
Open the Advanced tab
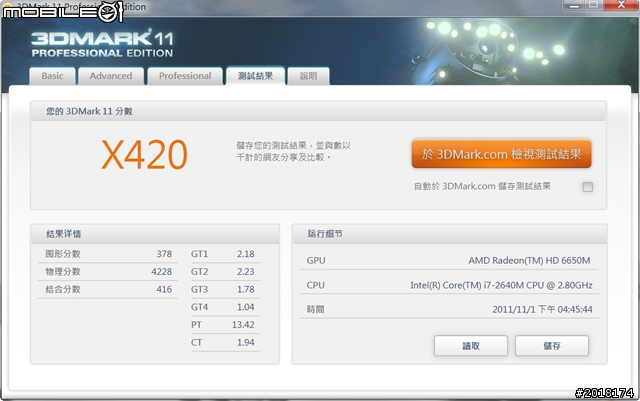(x=111, y=76)
